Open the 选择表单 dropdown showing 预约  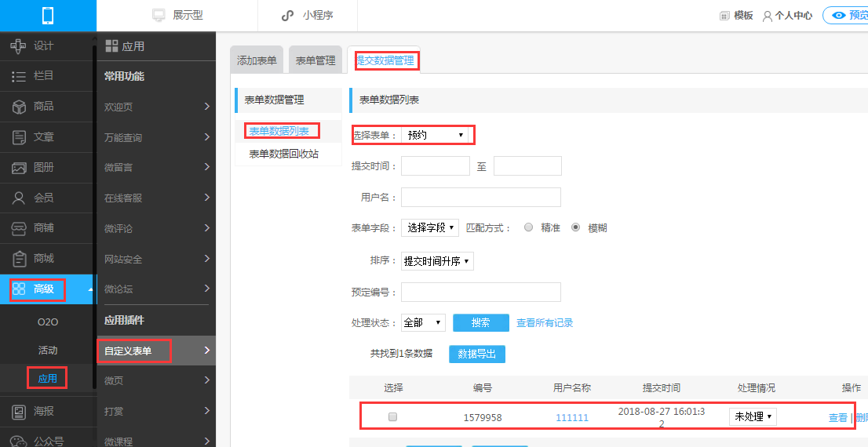(435, 135)
